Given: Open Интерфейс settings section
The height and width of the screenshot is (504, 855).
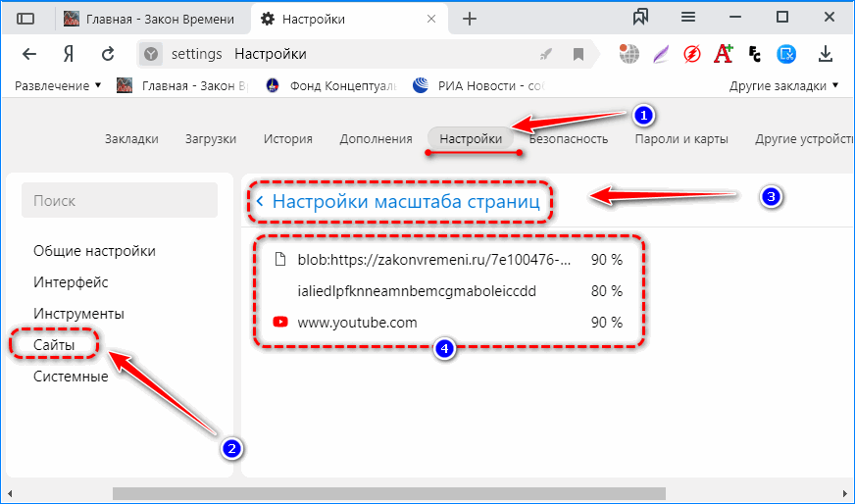Looking at the screenshot, I should click(70, 282).
